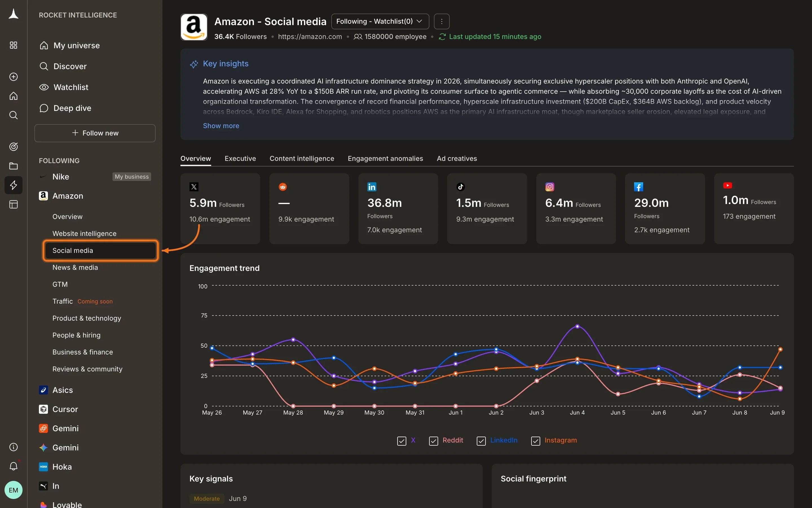Image resolution: width=812 pixels, height=508 pixels.
Task: Open the layout panel icon in left rail
Action: [14, 204]
